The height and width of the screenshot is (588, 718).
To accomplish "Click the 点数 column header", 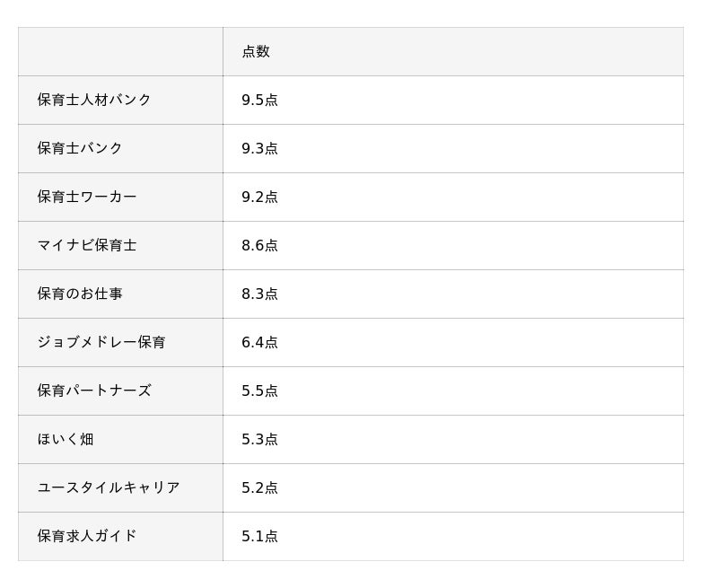I will [256, 52].
